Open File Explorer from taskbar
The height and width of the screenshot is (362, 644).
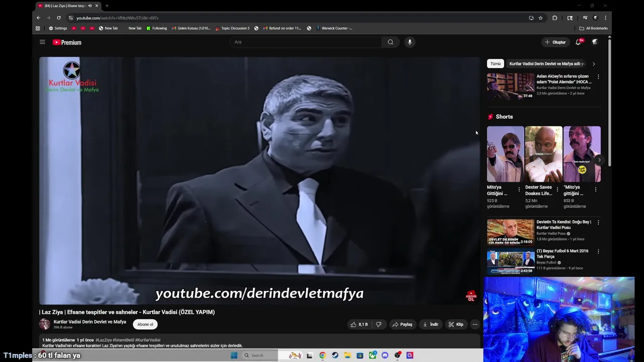click(x=347, y=355)
